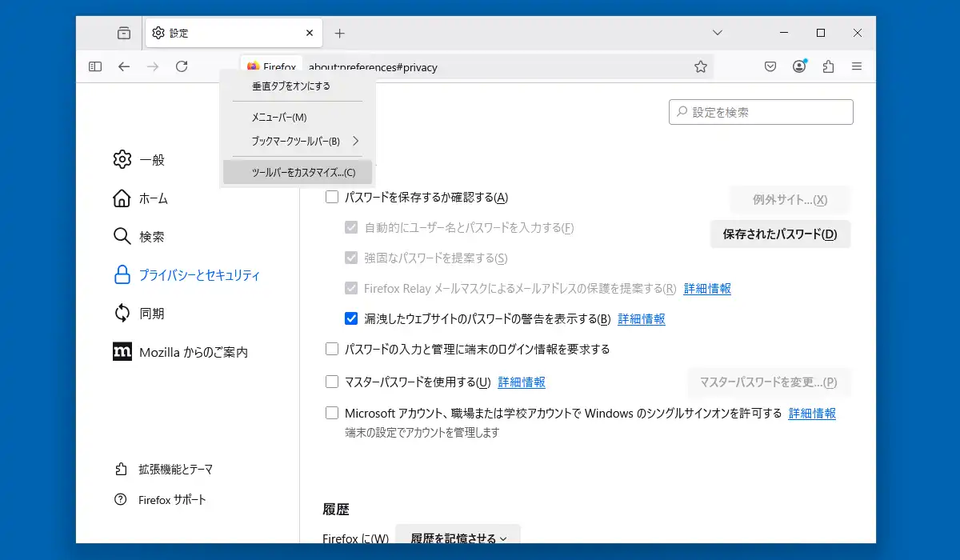This screenshot has width=960, height=560.
Task: Open the sidebar toggle icon in toolbar
Action: click(95, 66)
